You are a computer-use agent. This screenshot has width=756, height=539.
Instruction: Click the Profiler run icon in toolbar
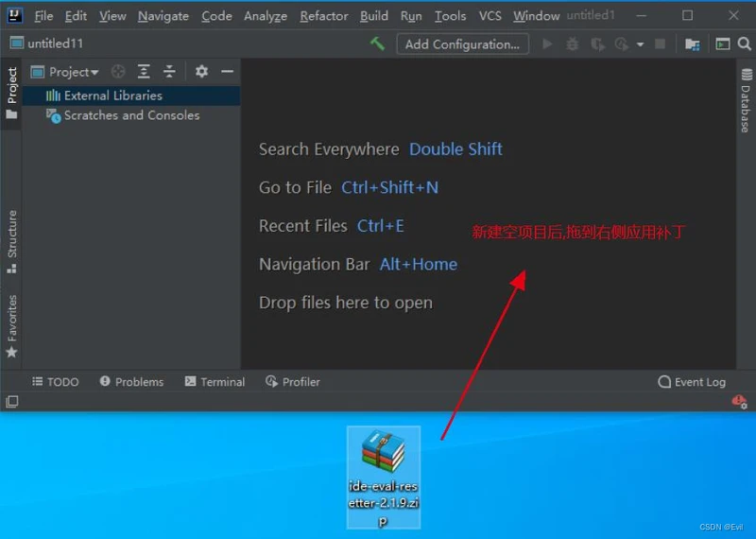[x=622, y=44]
